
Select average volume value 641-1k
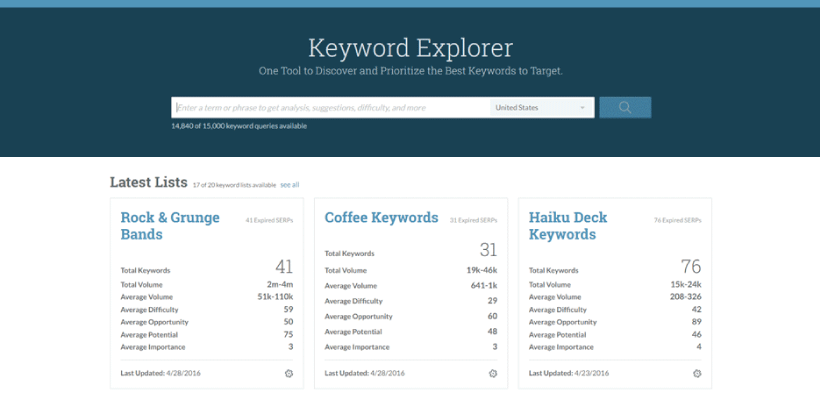coord(484,286)
